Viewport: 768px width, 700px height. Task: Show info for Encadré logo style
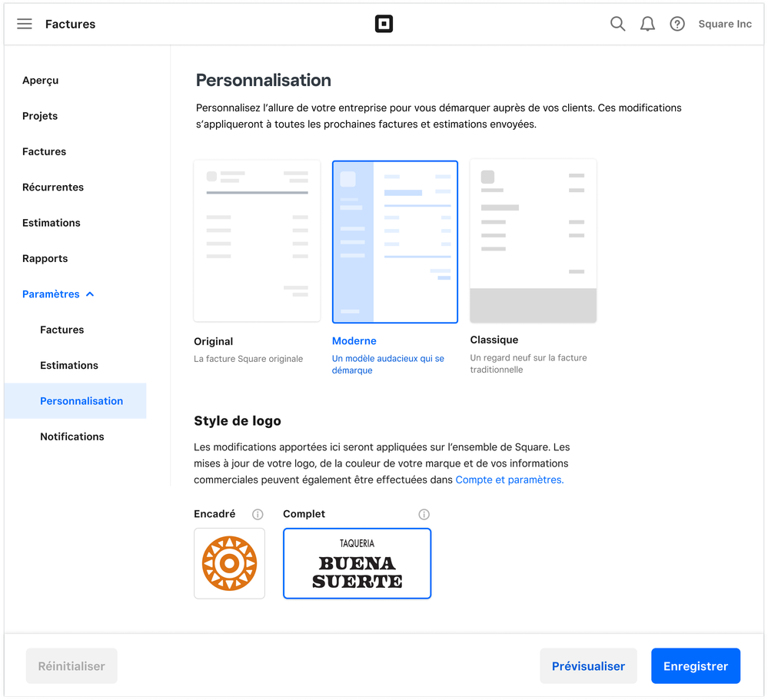(x=258, y=515)
